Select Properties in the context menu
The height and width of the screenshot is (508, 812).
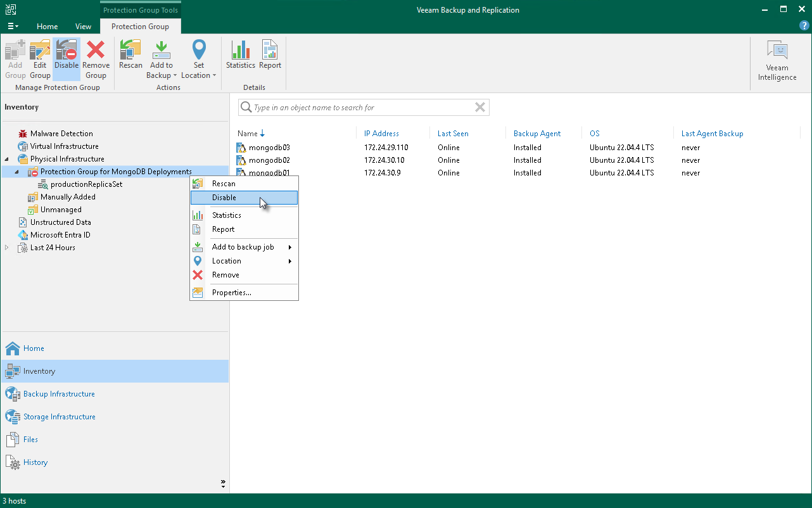click(231, 293)
